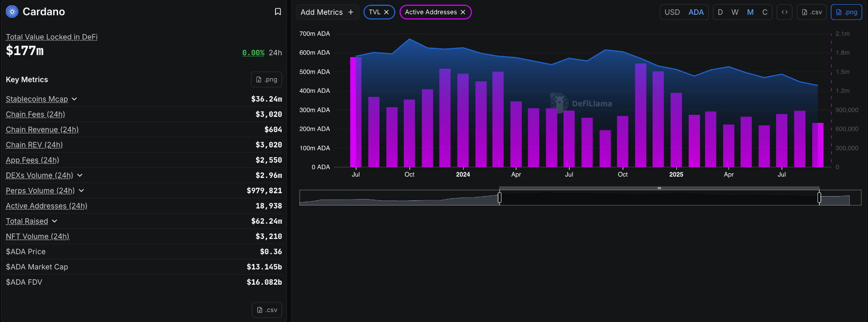
Task: Export the chart as .png image
Action: [846, 12]
